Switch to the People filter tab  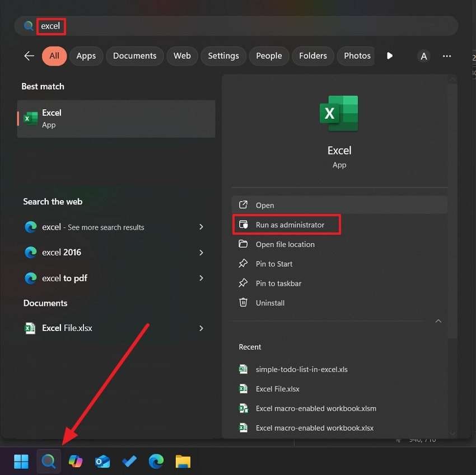[x=269, y=56]
